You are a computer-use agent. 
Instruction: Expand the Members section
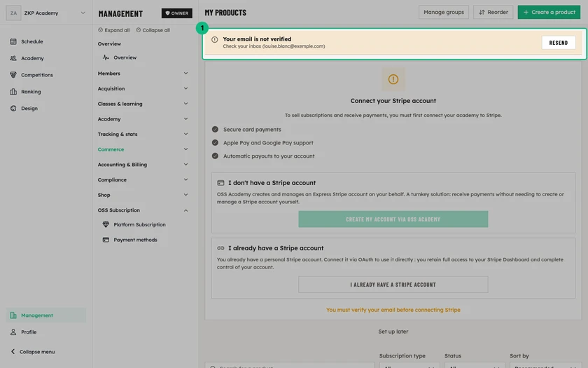143,74
